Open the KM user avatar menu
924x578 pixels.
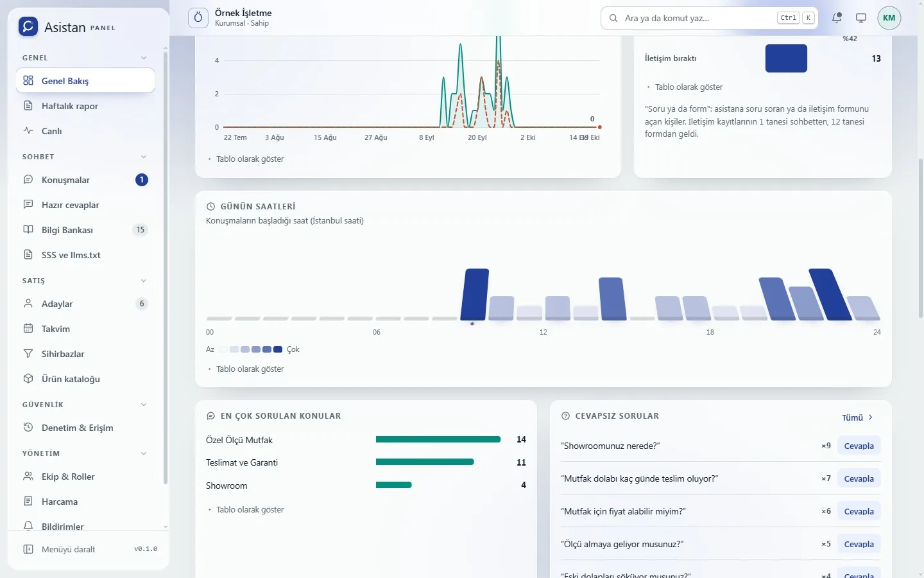[889, 18]
